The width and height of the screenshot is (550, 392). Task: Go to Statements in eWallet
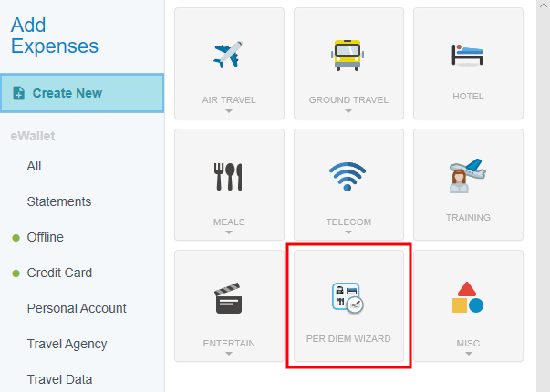pyautogui.click(x=59, y=201)
